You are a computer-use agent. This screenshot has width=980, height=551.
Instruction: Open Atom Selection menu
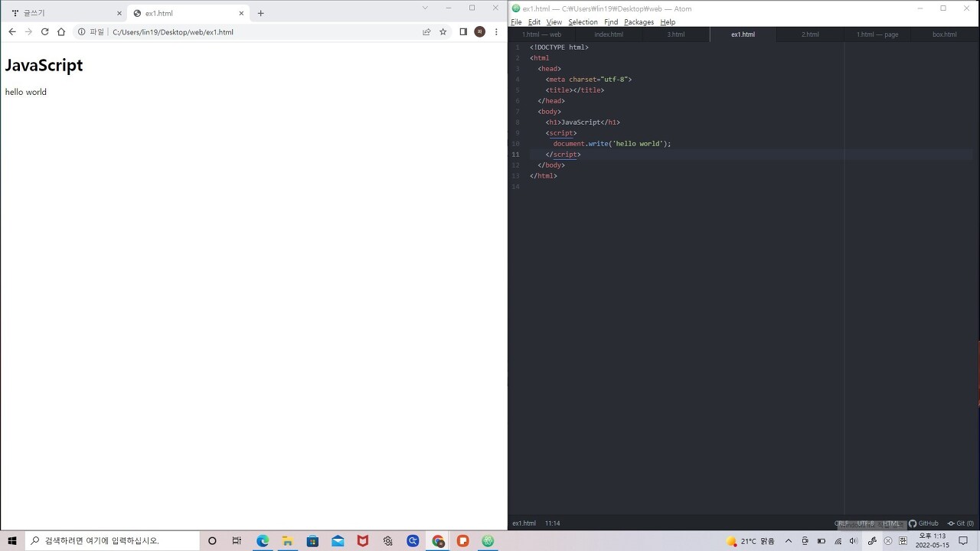583,22
